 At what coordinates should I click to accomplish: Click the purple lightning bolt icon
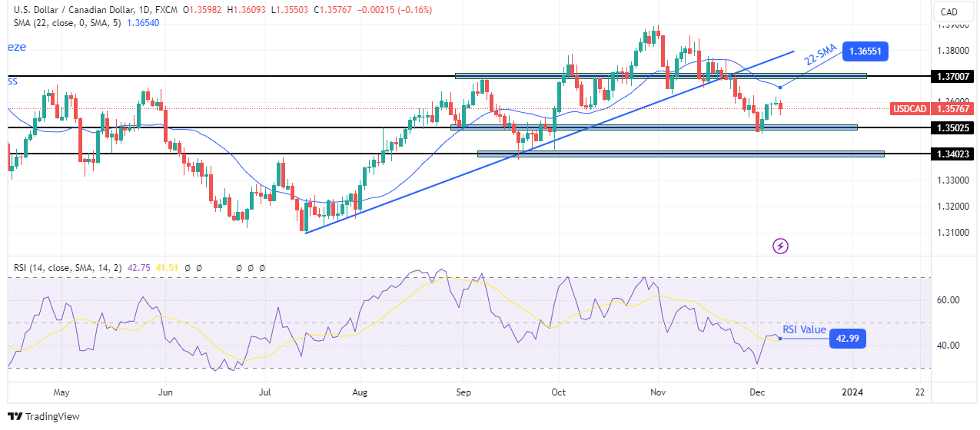pyautogui.click(x=781, y=246)
